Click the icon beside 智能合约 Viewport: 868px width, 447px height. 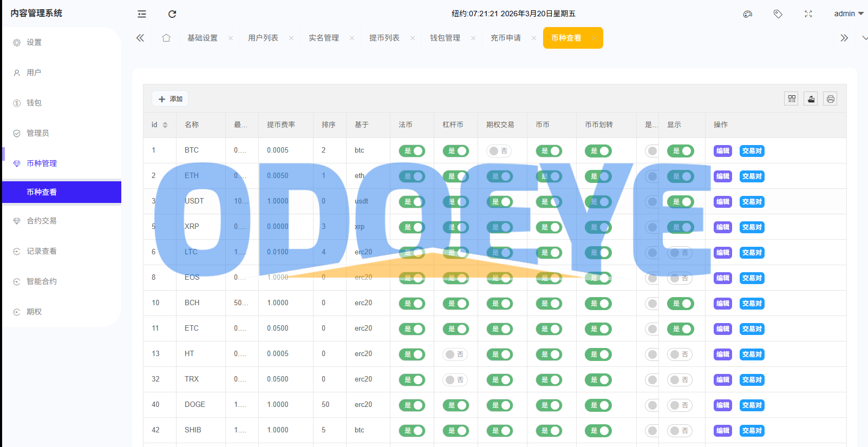click(17, 281)
